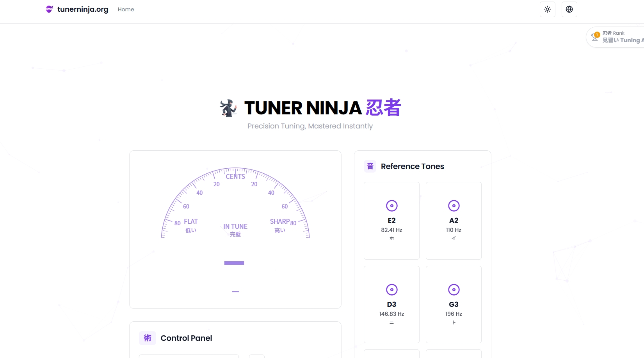Click the tunerninja.org site name link
Screen dimensions: 644x358
click(x=83, y=9)
